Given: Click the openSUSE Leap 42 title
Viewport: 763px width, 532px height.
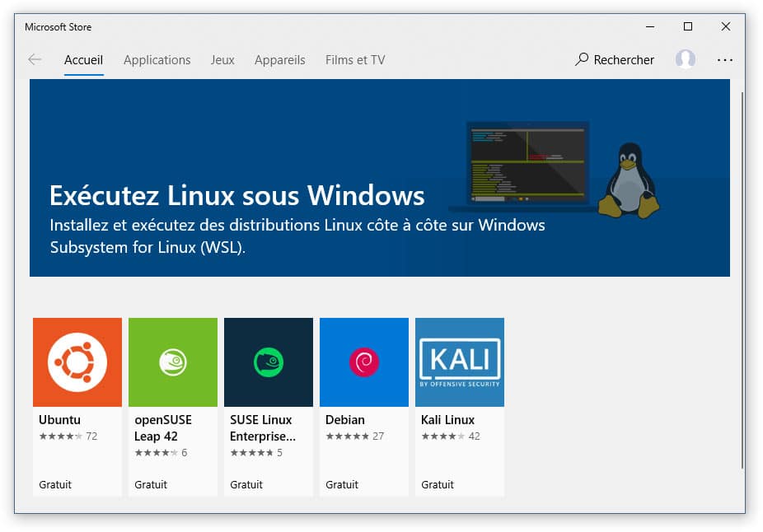Looking at the screenshot, I should tap(163, 428).
